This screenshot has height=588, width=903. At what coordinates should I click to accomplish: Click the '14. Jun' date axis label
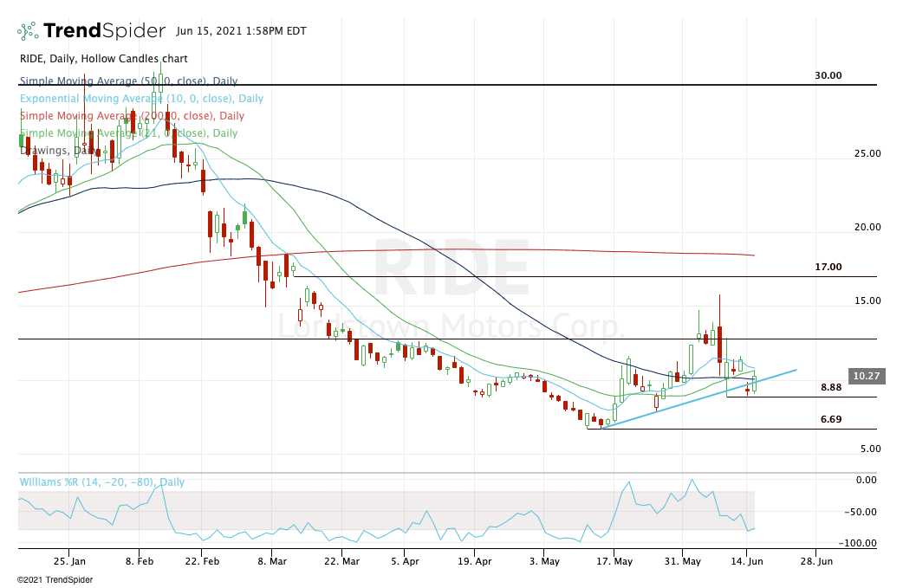pyautogui.click(x=747, y=561)
